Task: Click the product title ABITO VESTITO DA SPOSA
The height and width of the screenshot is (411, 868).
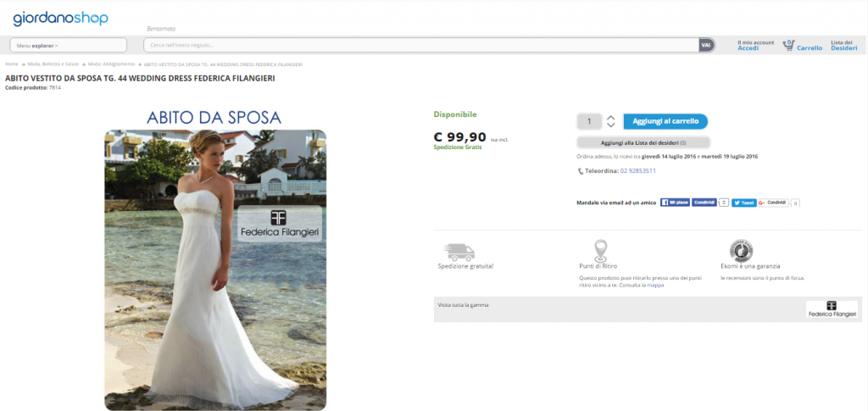Action: (140, 79)
